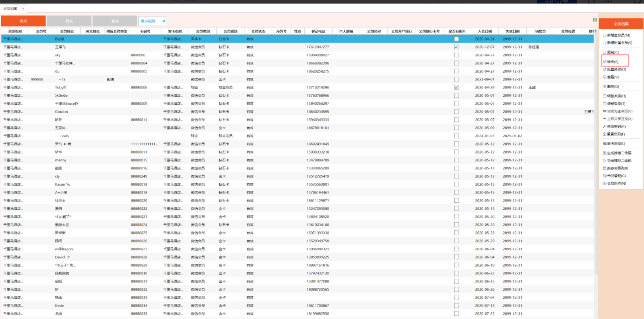The image size is (644, 319).
Task: Click 批量修改(U) in the side panel
Action: coord(616,69)
